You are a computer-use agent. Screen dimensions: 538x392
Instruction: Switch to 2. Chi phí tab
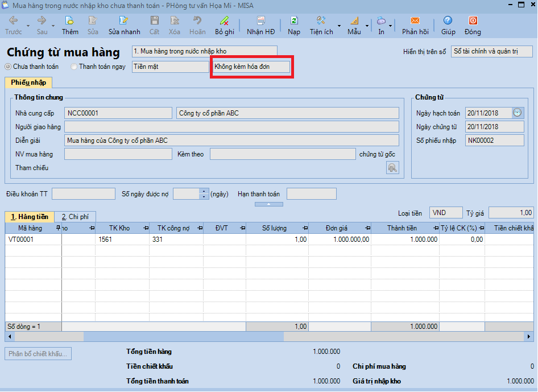coord(75,217)
